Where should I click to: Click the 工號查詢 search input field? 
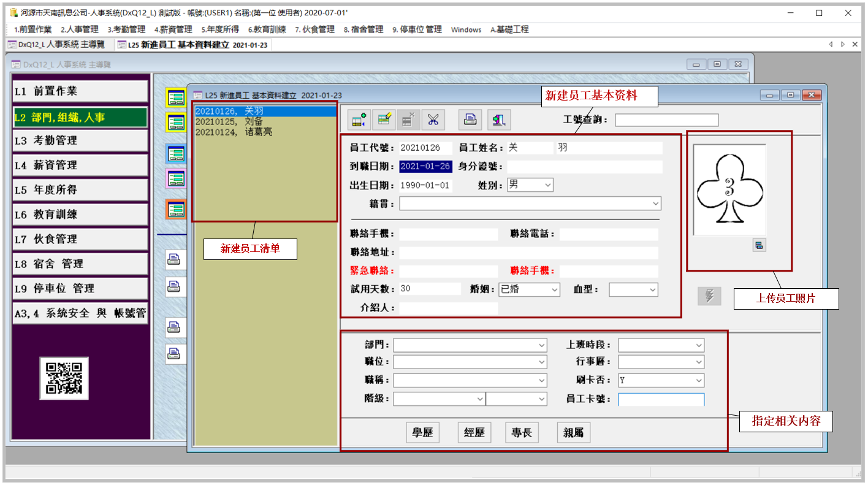click(x=666, y=120)
